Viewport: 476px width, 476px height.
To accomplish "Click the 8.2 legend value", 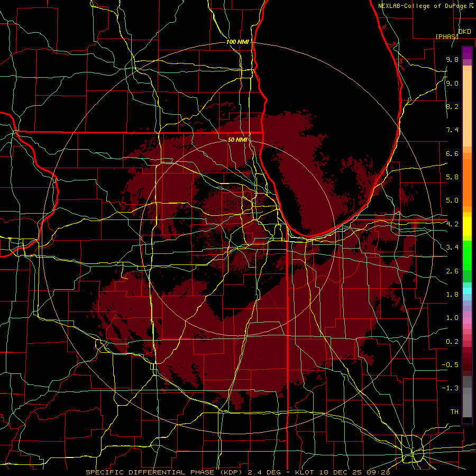I will coord(452,106).
